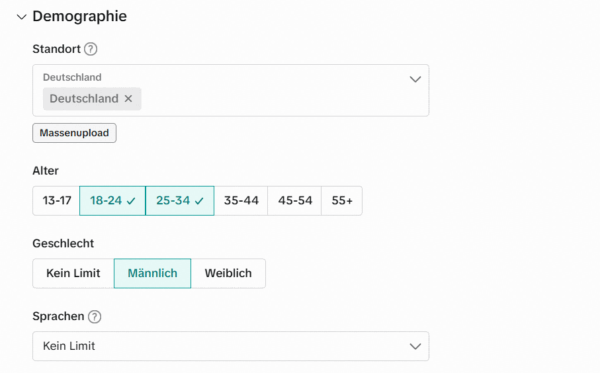The width and height of the screenshot is (600, 373).
Task: Remove the Deutschland location tag
Action: (x=128, y=99)
